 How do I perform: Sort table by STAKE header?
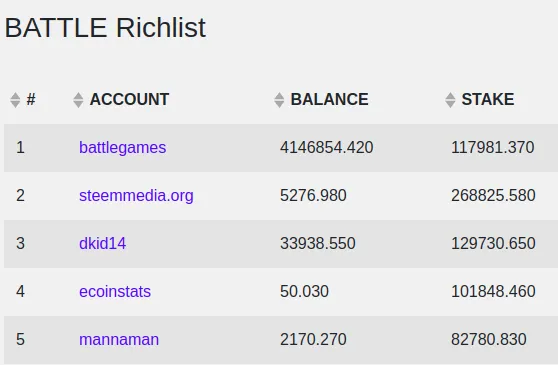tap(488, 99)
